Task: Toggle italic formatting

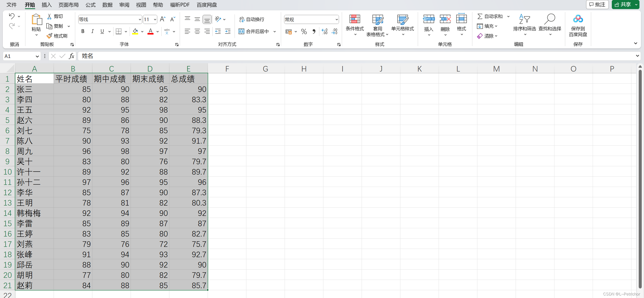Action: pos(92,31)
